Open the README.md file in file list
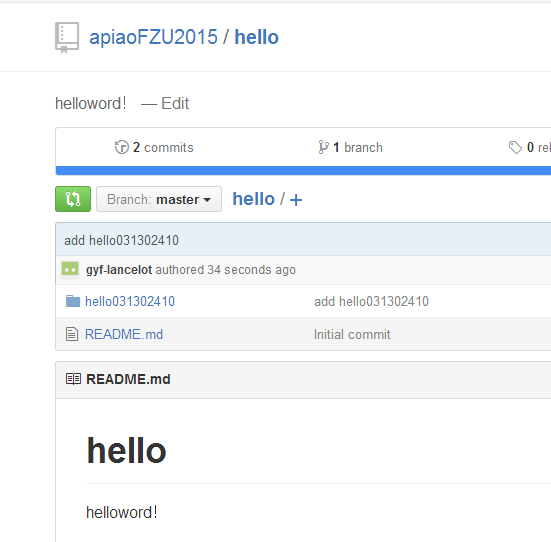This screenshot has width=551, height=542. point(124,334)
